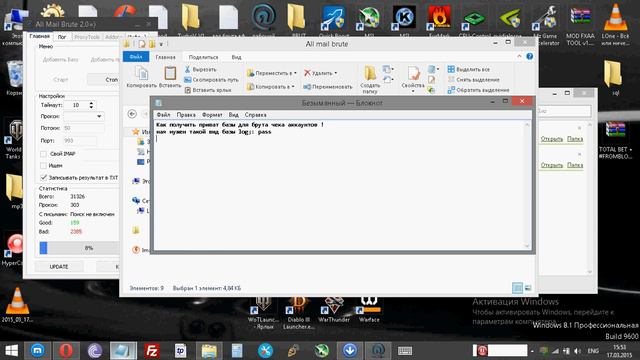The width and height of the screenshot is (640, 360).
Task: Open the Notepad Правка menu
Action: click(186, 115)
